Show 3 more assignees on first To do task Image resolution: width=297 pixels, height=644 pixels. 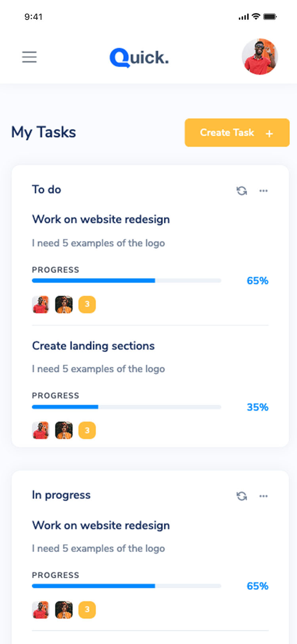87,305
